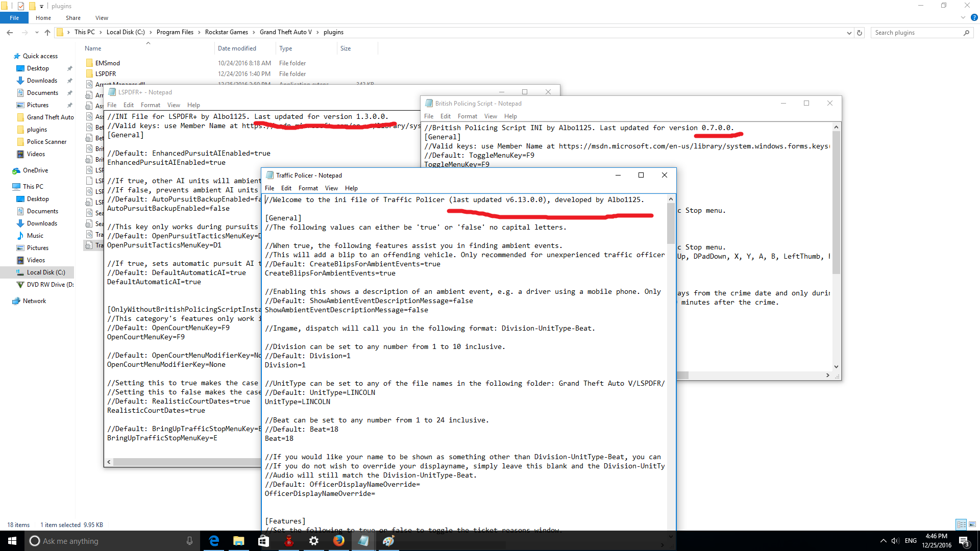Open Firefox from the taskbar
This screenshot has height=551, width=980.
(x=338, y=541)
